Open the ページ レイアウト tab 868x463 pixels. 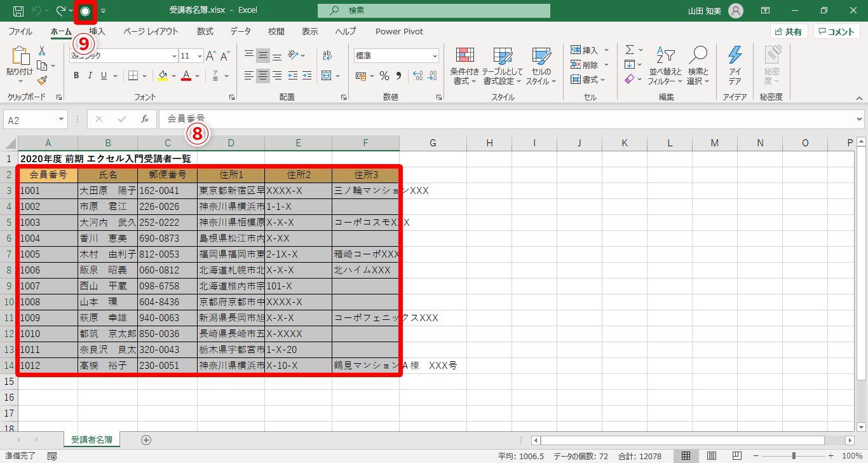point(151,31)
